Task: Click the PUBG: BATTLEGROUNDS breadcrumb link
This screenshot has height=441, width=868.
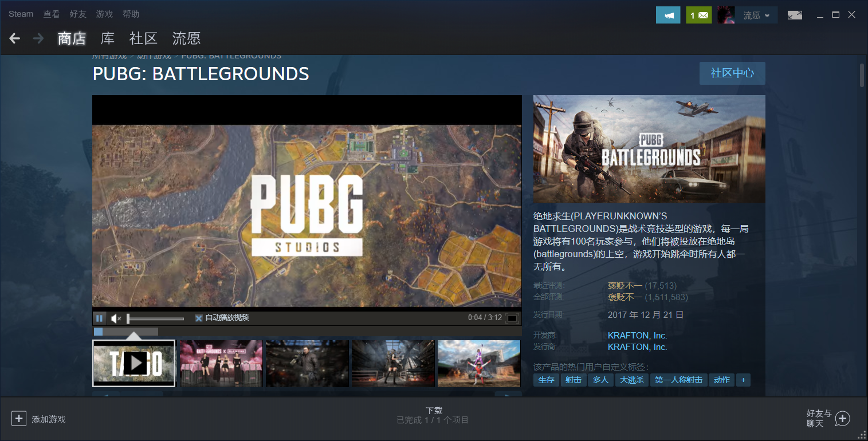Action: (231, 56)
